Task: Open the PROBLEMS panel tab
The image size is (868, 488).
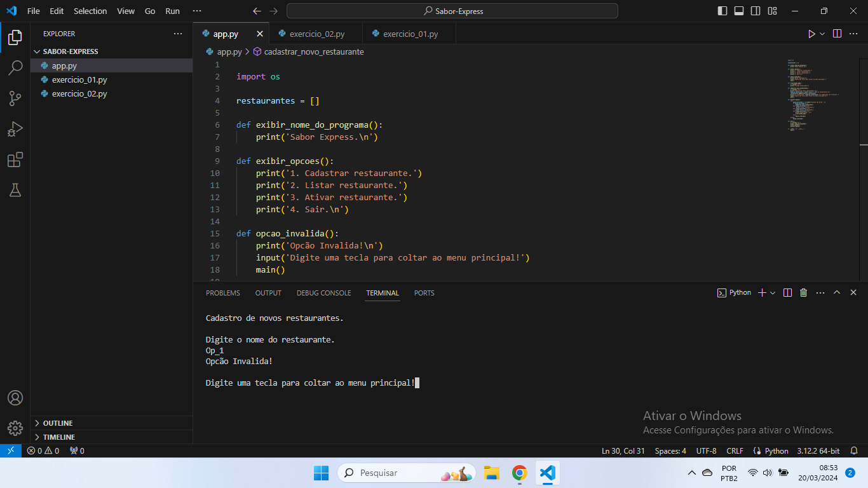Action: [223, 293]
